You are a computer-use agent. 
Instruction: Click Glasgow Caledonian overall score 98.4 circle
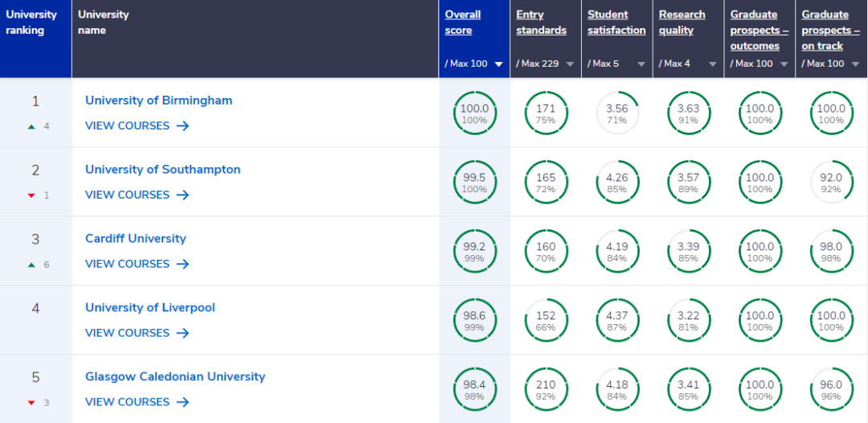pyautogui.click(x=475, y=389)
